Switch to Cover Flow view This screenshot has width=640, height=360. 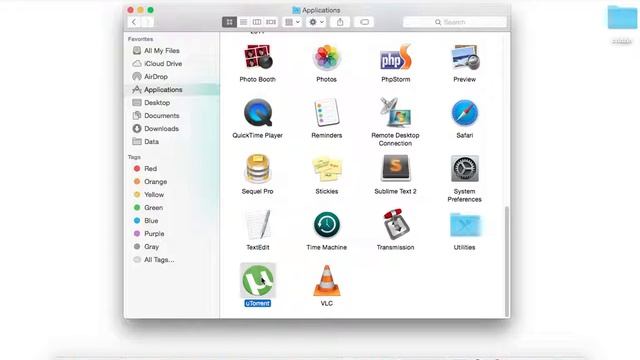point(271,22)
